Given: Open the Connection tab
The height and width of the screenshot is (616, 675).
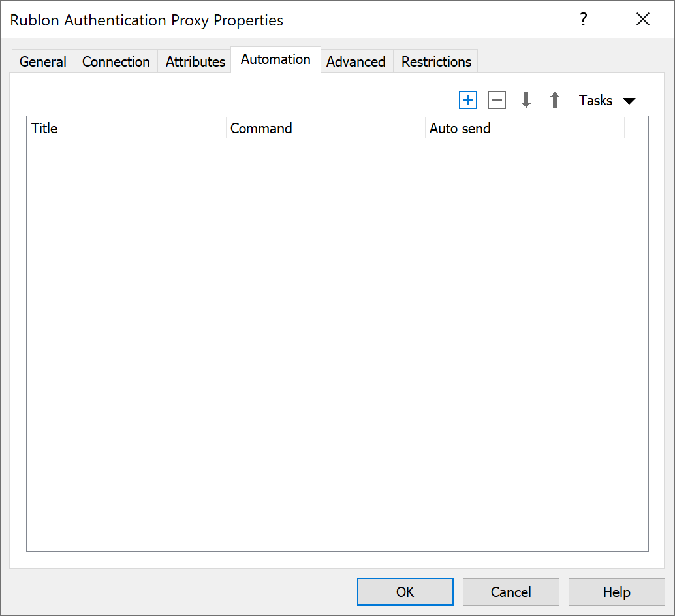Looking at the screenshot, I should pos(116,61).
